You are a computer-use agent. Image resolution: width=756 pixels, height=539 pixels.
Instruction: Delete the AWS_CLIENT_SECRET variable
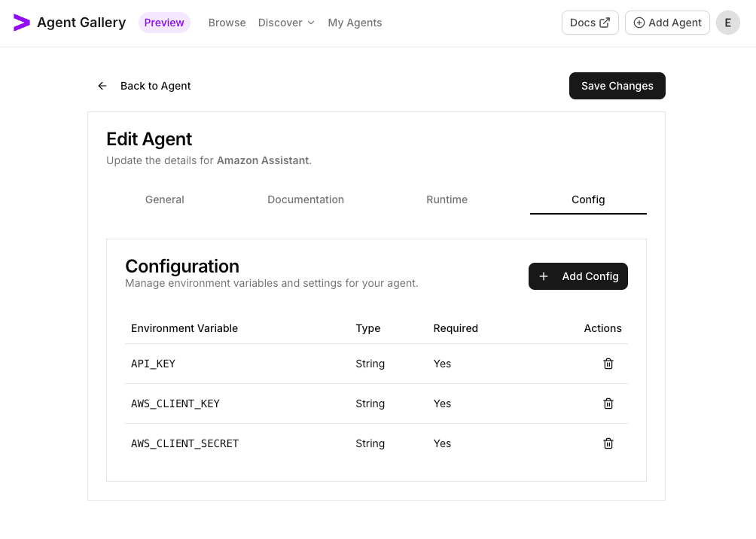coord(608,443)
